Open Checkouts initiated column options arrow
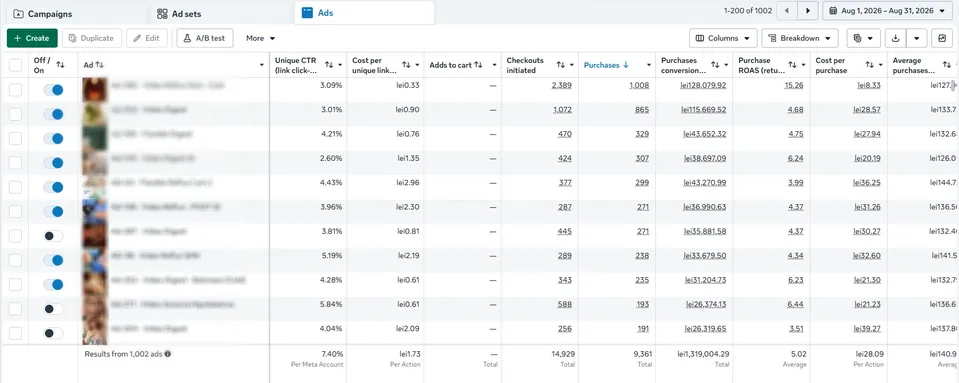This screenshot has width=959, height=383. 571,65
